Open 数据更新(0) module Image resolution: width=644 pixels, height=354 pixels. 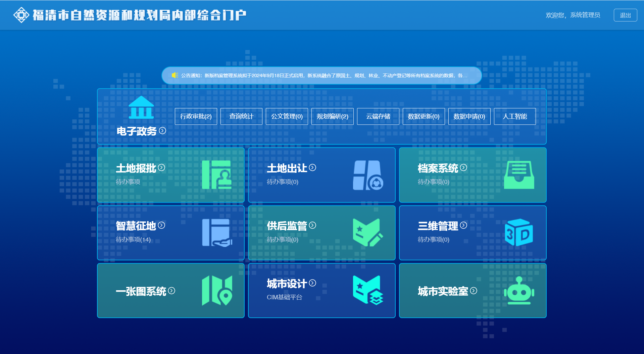pos(424,116)
